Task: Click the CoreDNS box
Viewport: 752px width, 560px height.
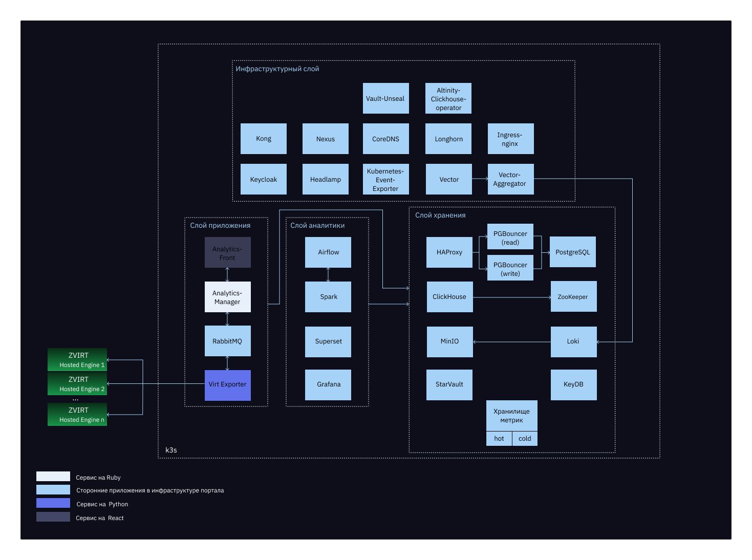Action: tap(385, 139)
